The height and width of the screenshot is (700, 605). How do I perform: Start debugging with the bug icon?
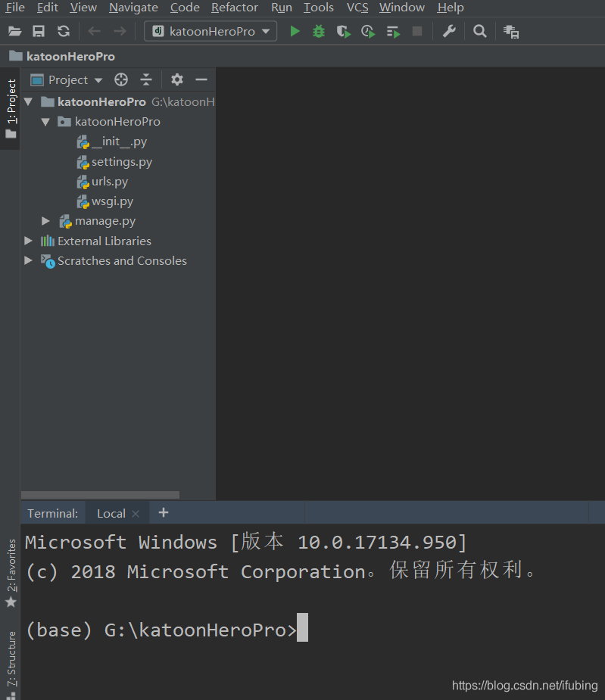pyautogui.click(x=319, y=31)
